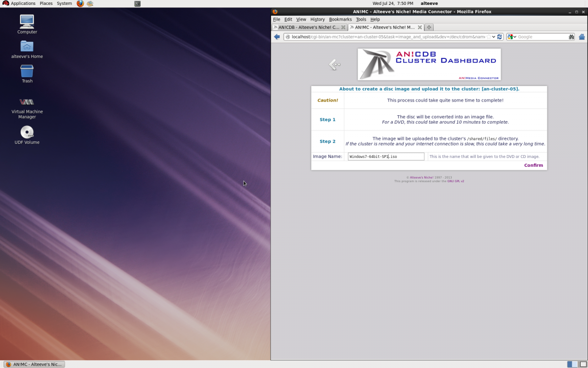Close the AN!MC tab
Screen dimensions: 588x368
(419, 27)
